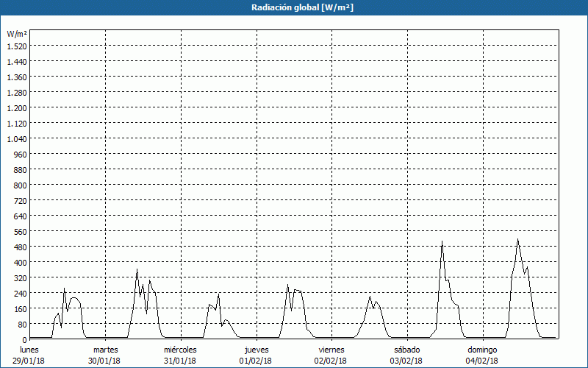Select the 1.040 y-axis value

pos(17,139)
